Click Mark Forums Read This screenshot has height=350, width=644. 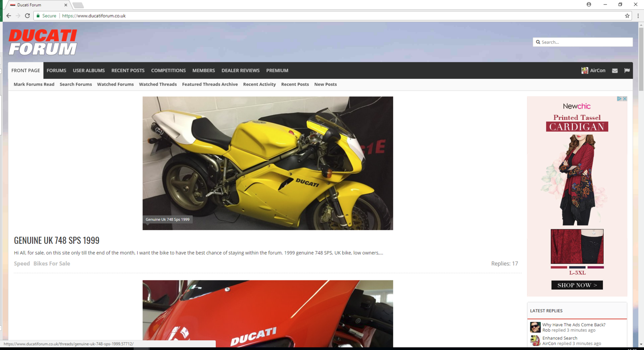pos(34,84)
